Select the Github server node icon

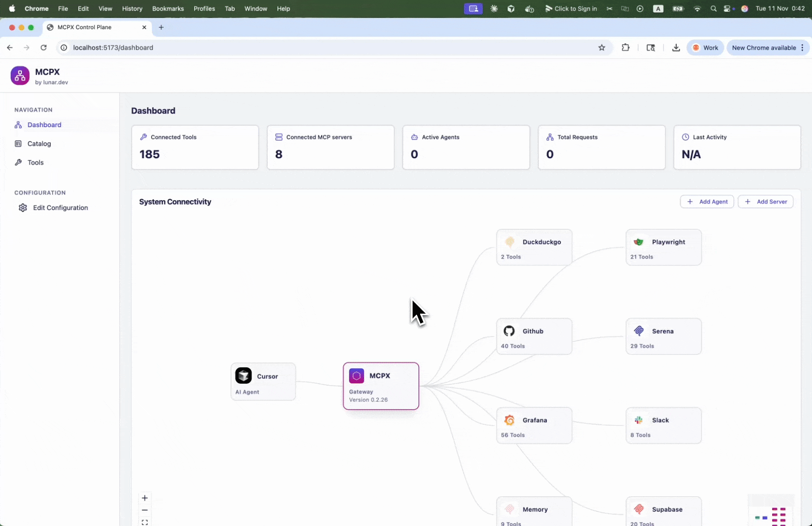coord(509,331)
